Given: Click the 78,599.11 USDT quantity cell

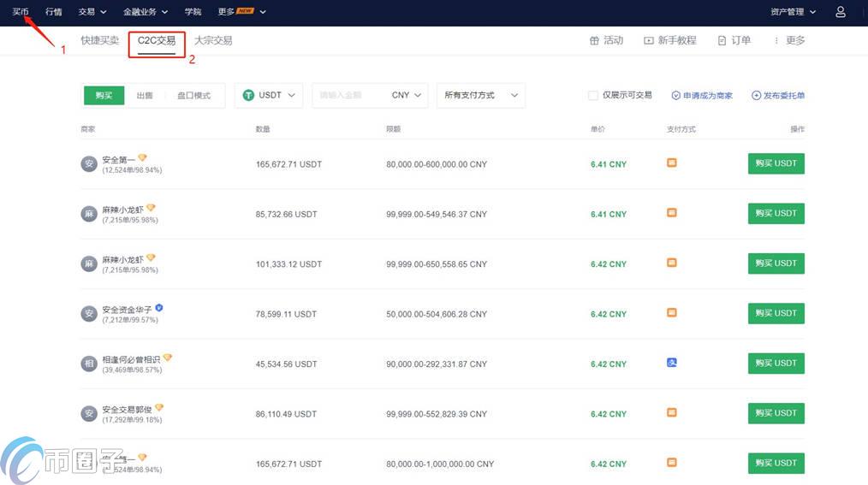Looking at the screenshot, I should tap(286, 314).
